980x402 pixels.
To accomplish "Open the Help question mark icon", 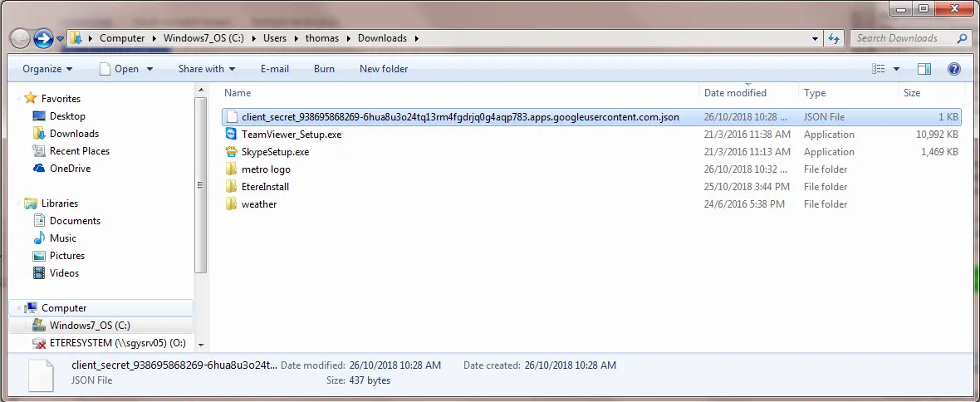I will click(x=954, y=69).
